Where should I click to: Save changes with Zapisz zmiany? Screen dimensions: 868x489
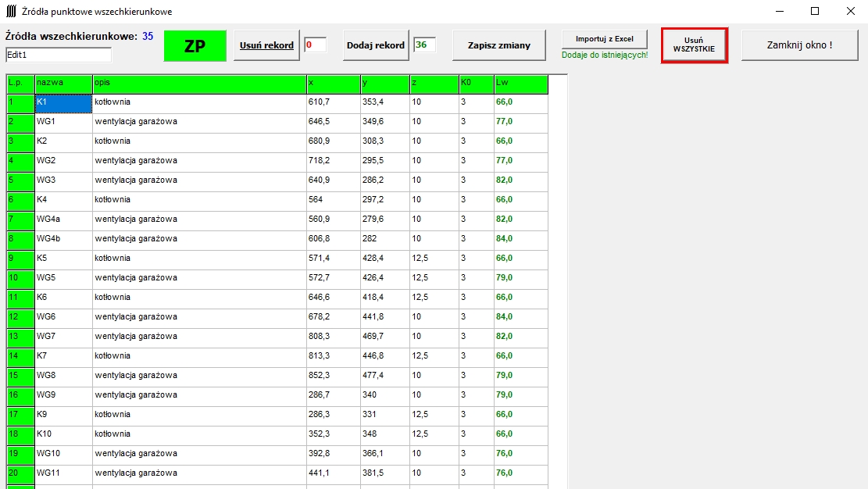498,45
